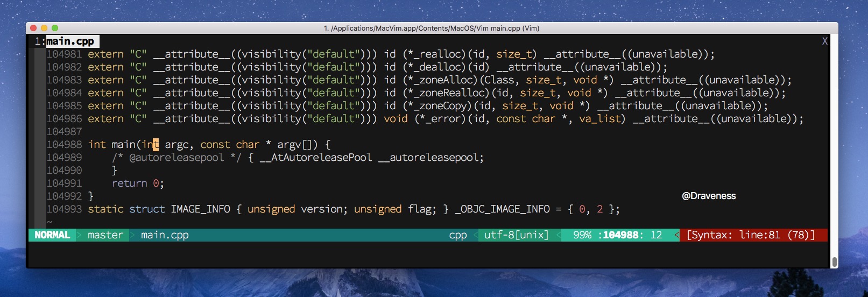Click the empty line number 104987
Screen dimensions: 868x297
pos(65,132)
